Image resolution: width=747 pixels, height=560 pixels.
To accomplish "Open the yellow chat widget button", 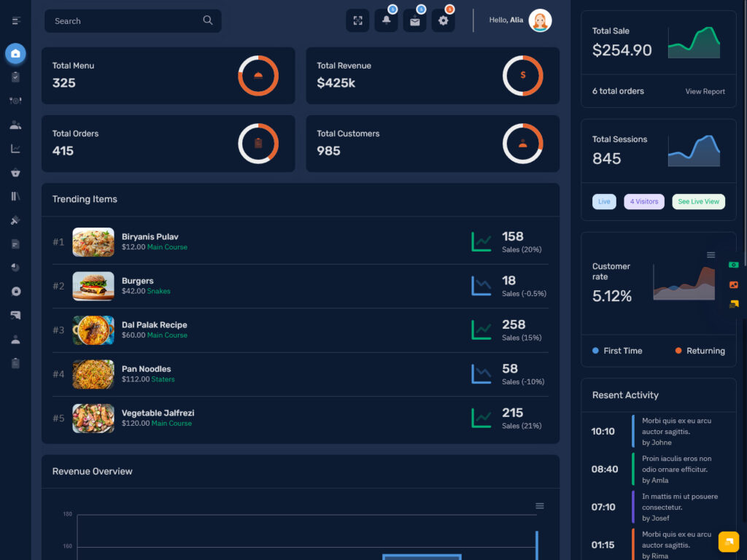I will coord(729,542).
